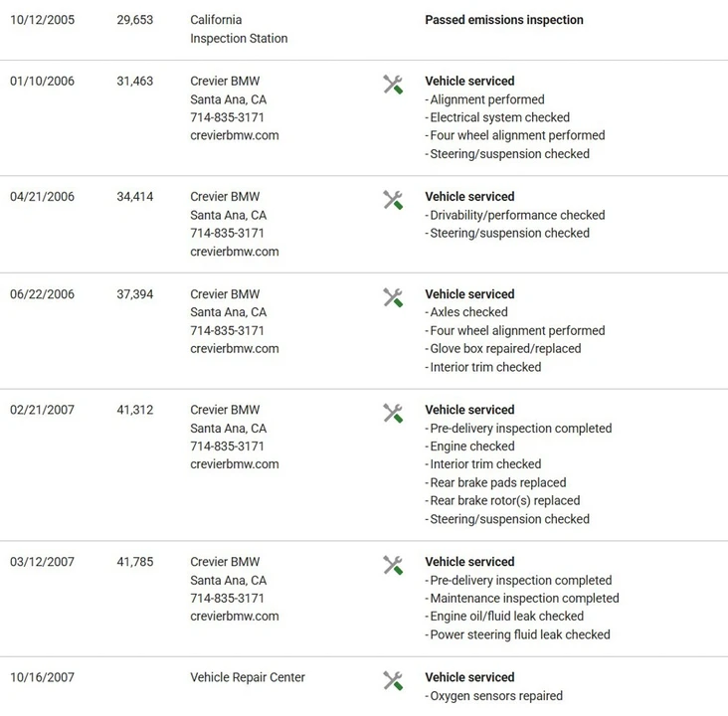
Task: Click the service wrench icon for 06/22/2006
Action: coord(393,297)
